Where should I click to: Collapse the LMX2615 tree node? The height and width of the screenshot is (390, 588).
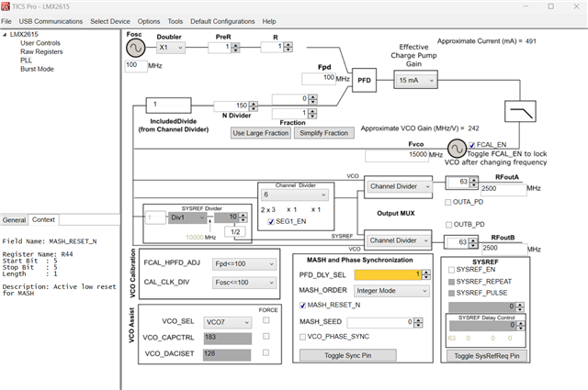[5, 35]
